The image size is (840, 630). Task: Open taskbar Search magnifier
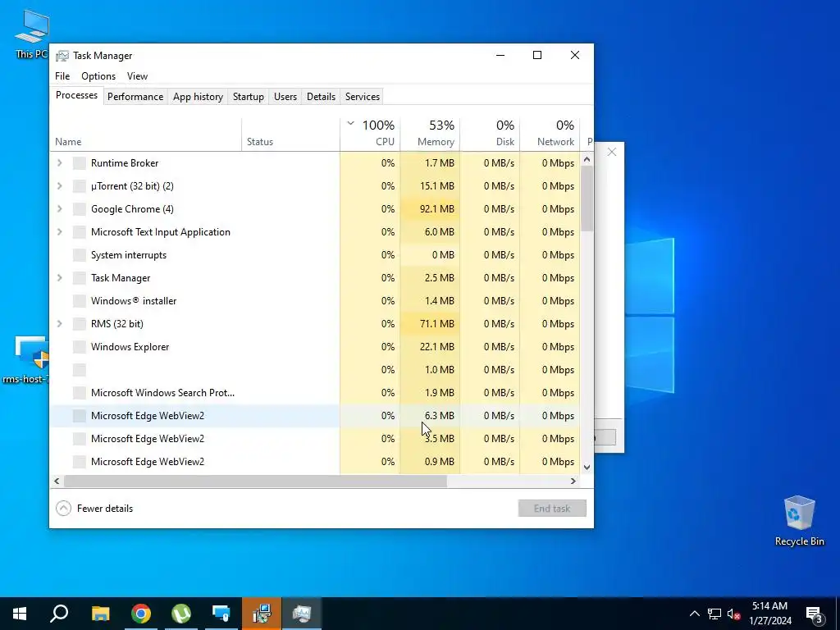(59, 614)
